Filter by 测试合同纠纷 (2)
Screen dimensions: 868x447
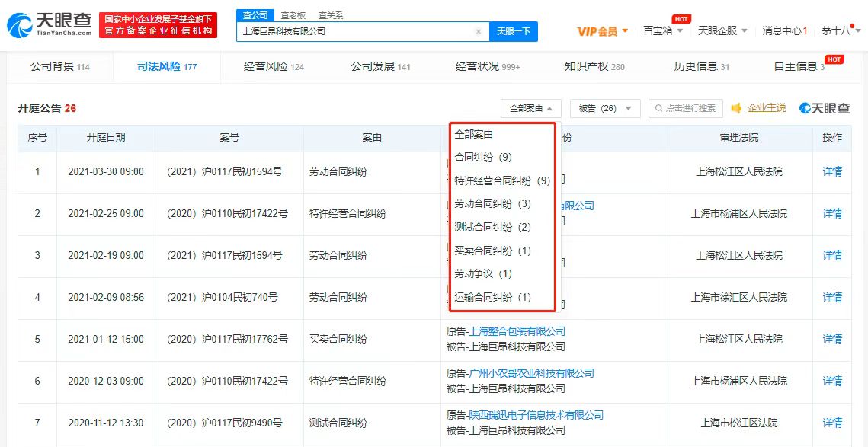pyautogui.click(x=492, y=228)
